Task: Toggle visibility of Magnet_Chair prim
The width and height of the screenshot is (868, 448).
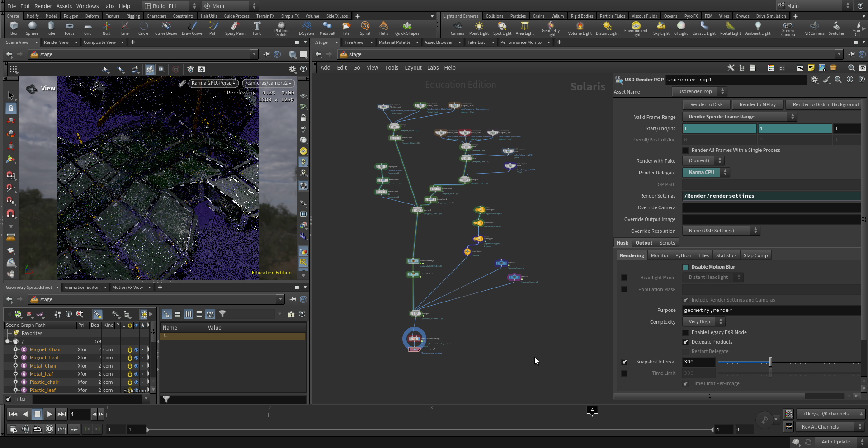Action: [136, 350]
